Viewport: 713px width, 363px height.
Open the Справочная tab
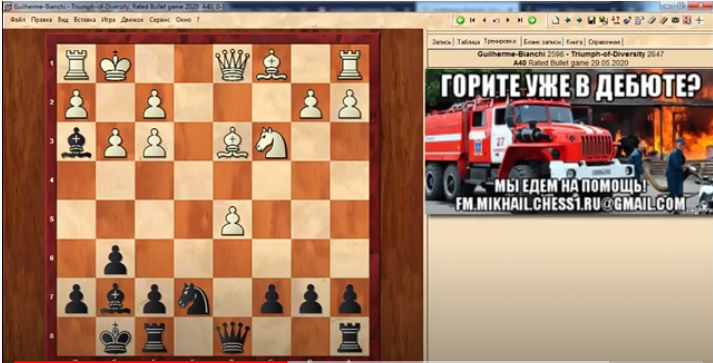(604, 41)
